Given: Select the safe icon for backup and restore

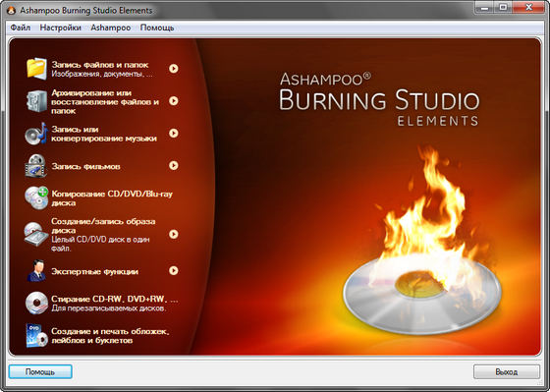Looking at the screenshot, I should pyautogui.click(x=36, y=101).
